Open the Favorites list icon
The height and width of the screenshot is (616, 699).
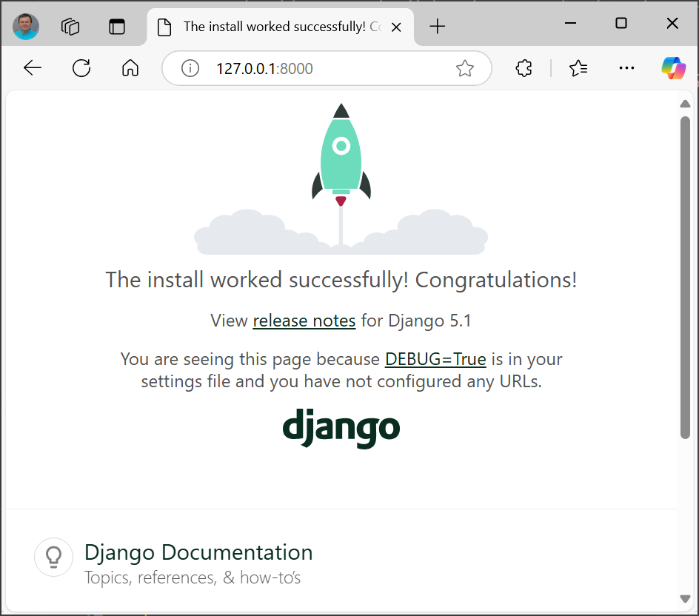tap(578, 69)
